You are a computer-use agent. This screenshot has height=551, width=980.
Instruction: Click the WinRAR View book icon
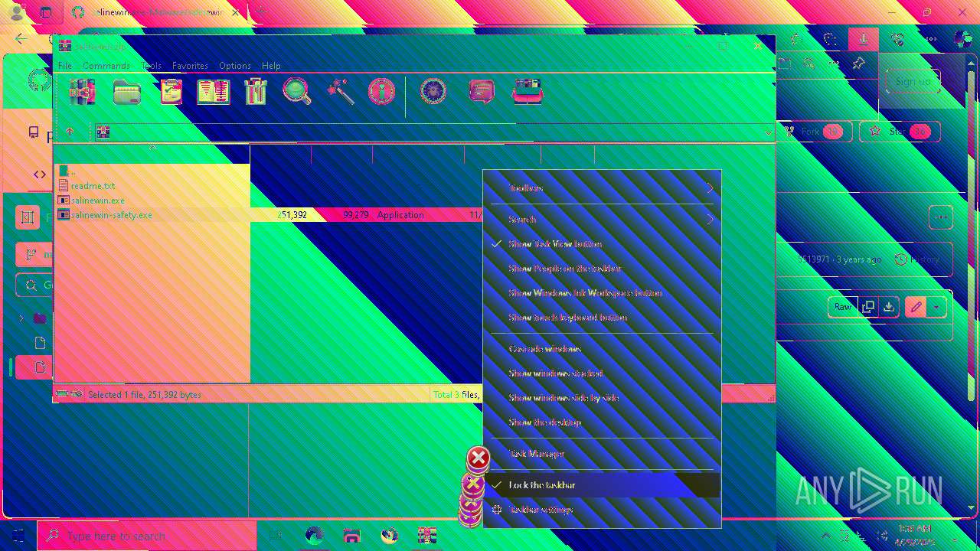click(x=214, y=92)
